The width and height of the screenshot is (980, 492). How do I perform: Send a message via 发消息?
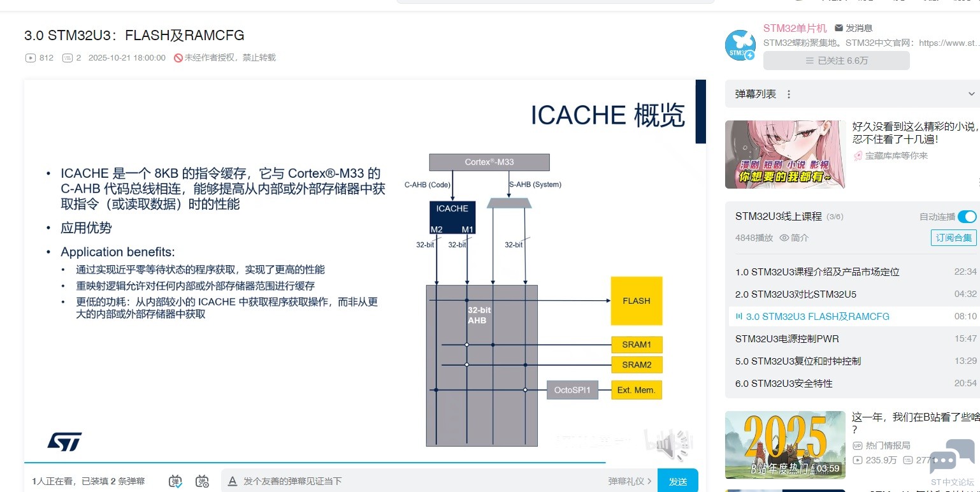(853, 28)
